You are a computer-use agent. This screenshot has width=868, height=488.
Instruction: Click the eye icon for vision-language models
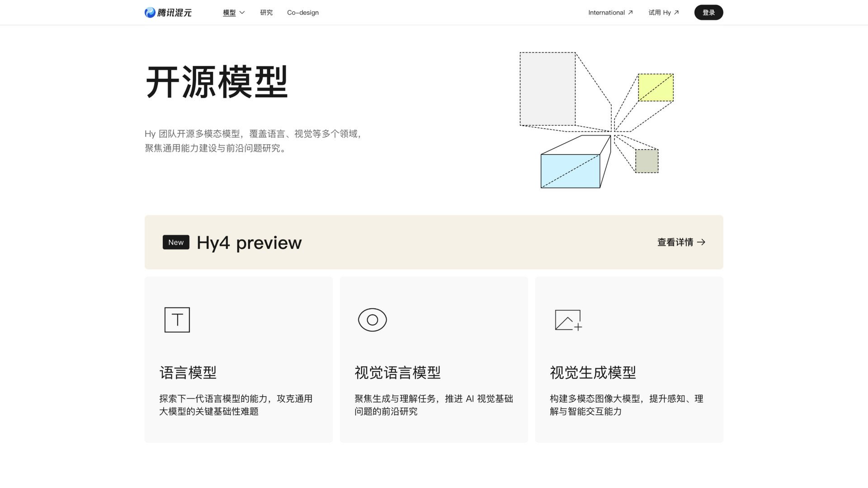pos(373,320)
